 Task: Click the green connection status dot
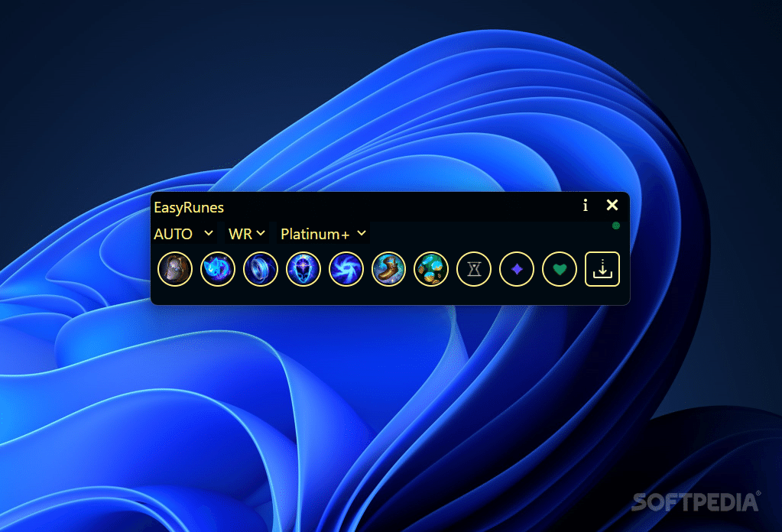point(616,225)
